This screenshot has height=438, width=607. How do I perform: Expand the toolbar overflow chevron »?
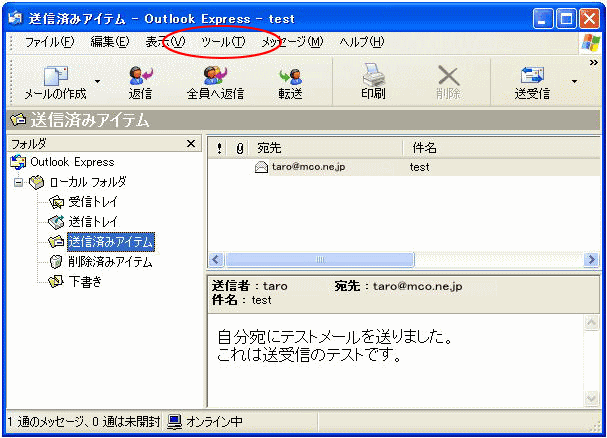point(593,62)
